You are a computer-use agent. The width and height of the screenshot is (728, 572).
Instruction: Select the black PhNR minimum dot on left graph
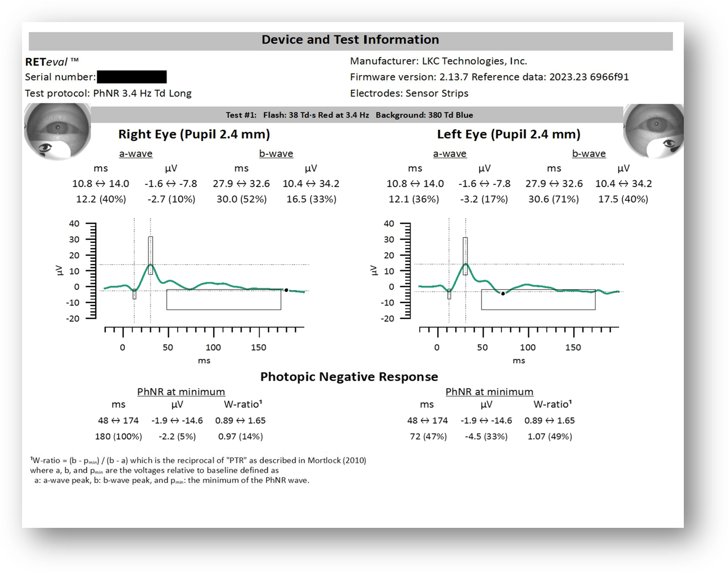tap(503, 293)
